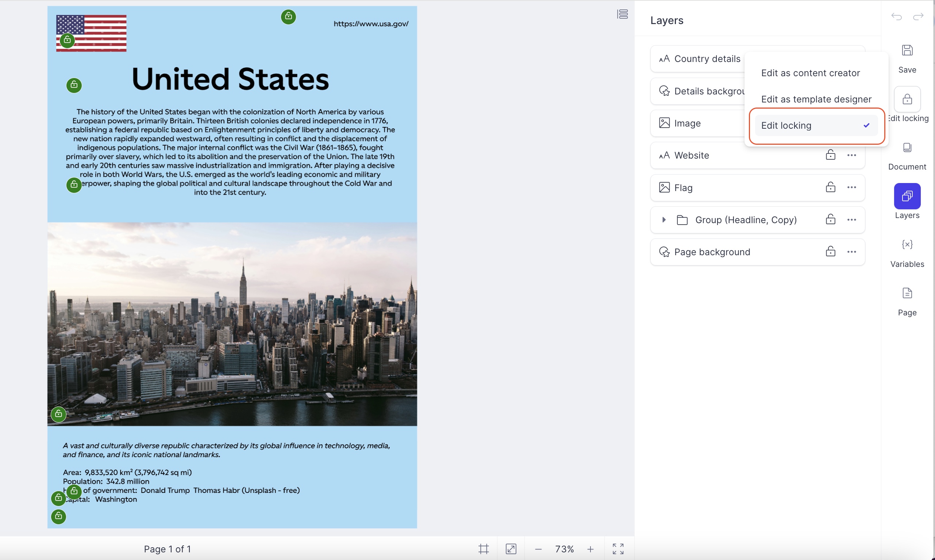
Task: Open the Page panel icon
Action: pyautogui.click(x=907, y=293)
